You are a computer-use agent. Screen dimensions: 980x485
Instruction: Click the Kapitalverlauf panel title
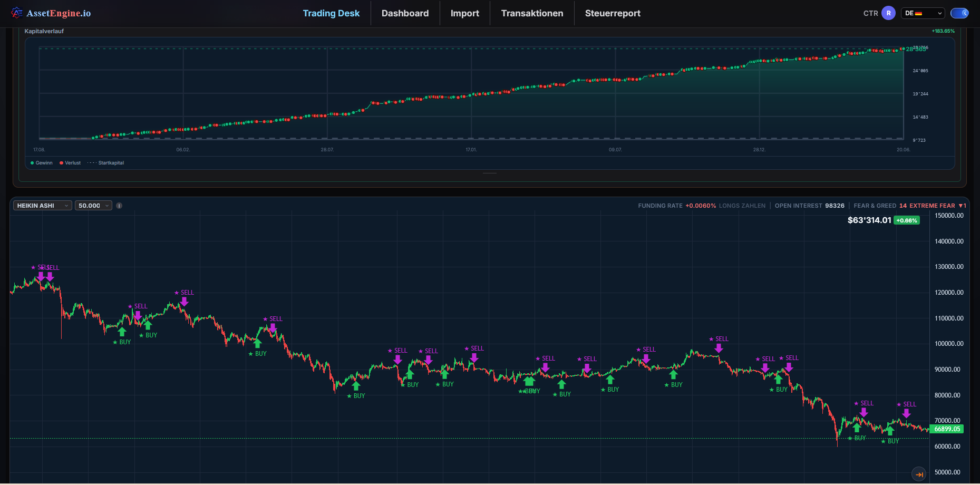pos(44,31)
